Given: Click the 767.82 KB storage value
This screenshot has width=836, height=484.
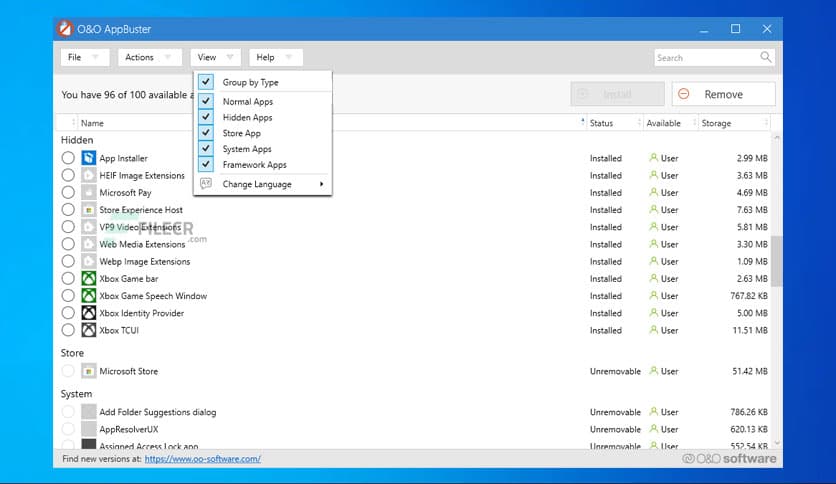Looking at the screenshot, I should pyautogui.click(x=749, y=296).
